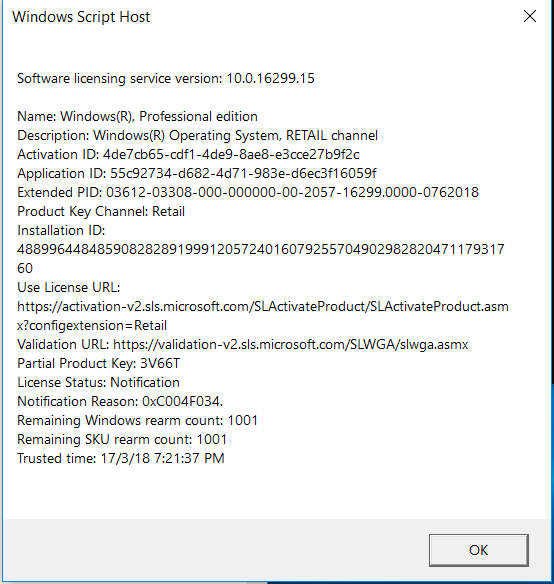Click the Application ID value

pos(243,173)
